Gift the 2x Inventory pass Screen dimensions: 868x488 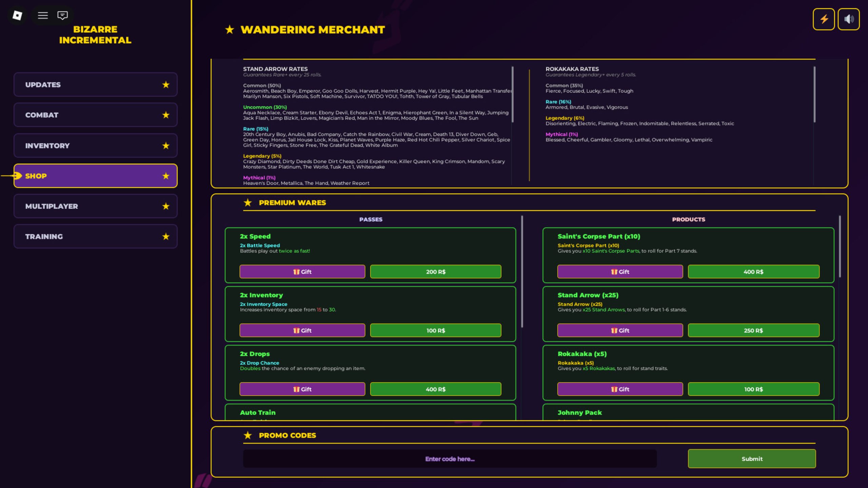(x=302, y=330)
